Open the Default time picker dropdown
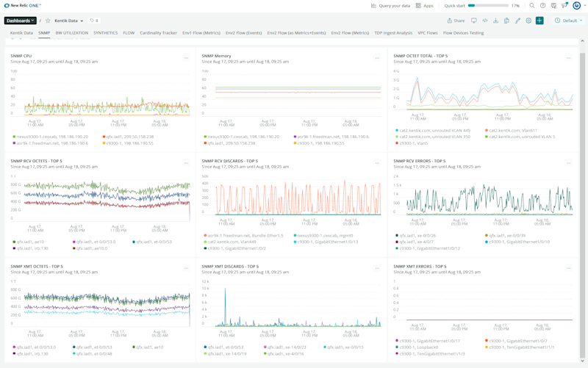 [x=569, y=21]
